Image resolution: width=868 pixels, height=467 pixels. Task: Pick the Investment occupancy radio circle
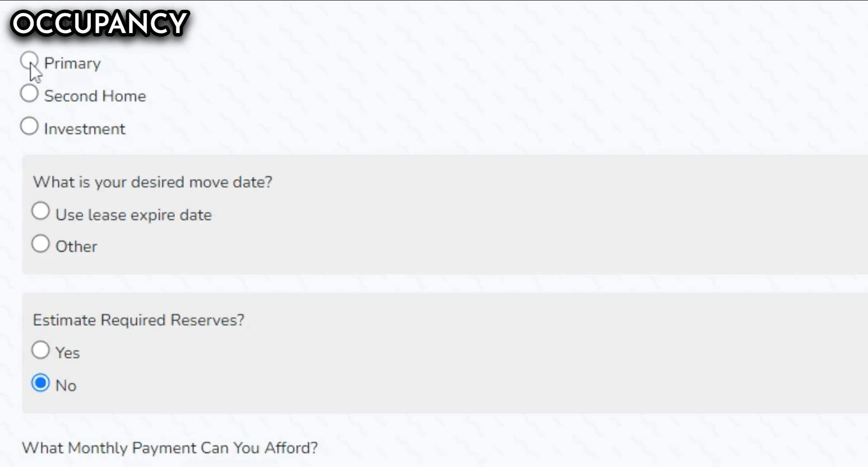pos(29,126)
